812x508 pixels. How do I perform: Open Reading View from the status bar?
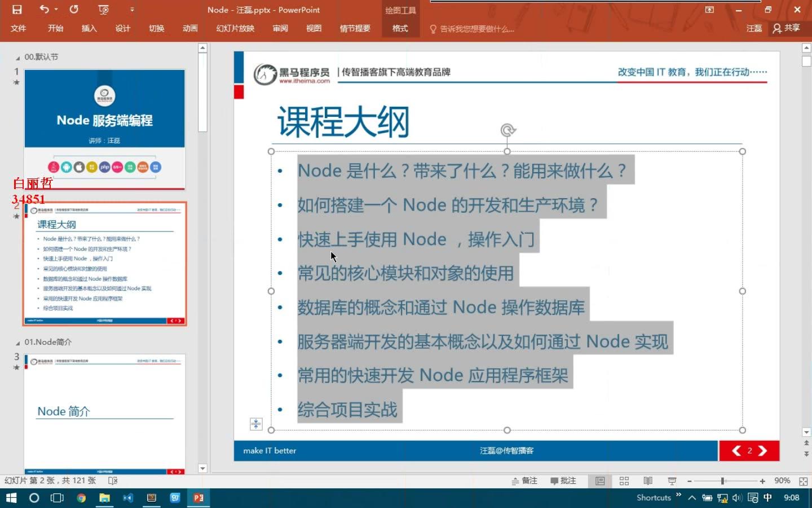pyautogui.click(x=647, y=480)
